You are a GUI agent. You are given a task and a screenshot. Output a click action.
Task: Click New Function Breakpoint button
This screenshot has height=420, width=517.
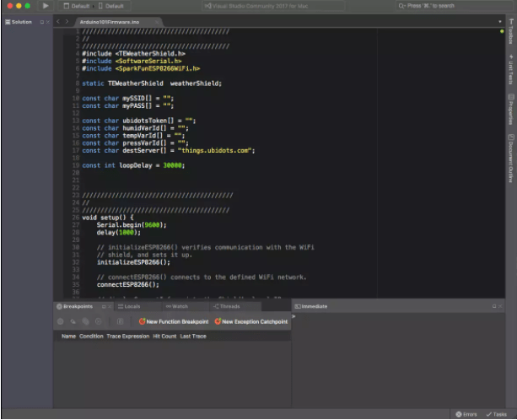[173, 321]
